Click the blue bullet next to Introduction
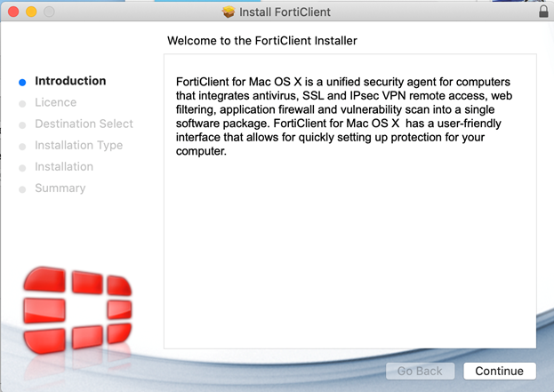Screen dimensions: 554x392 [23, 82]
